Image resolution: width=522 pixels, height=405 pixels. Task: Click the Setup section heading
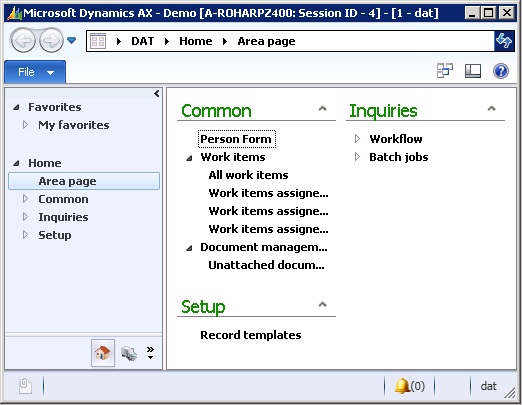point(203,307)
